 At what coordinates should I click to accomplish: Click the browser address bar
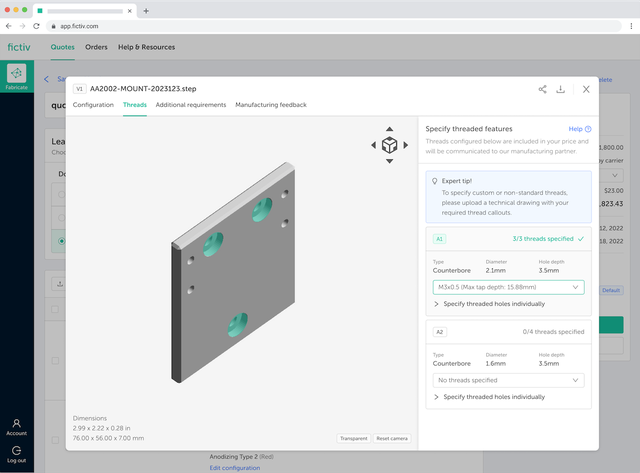pos(335,26)
